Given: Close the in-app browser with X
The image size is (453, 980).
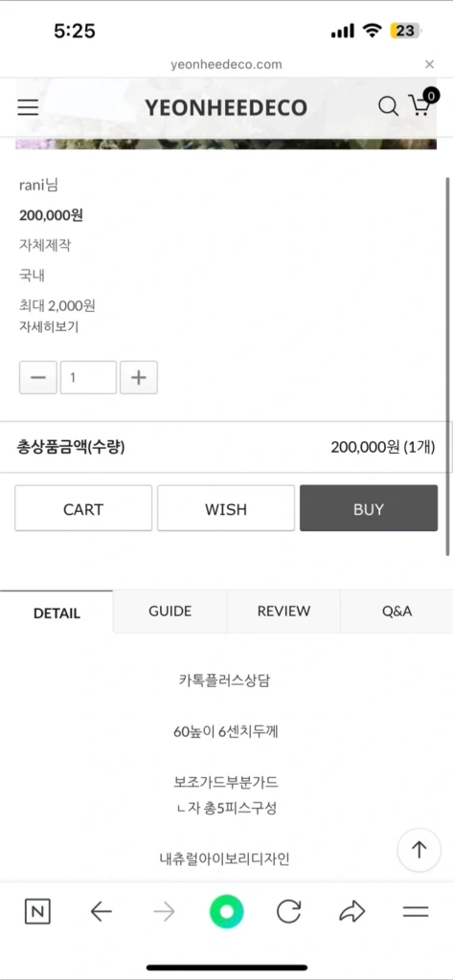Looking at the screenshot, I should pos(429,64).
